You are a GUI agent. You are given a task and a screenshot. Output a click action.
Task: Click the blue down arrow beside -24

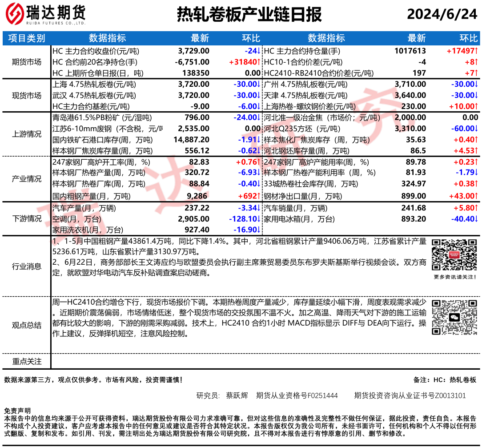[x=259, y=51]
